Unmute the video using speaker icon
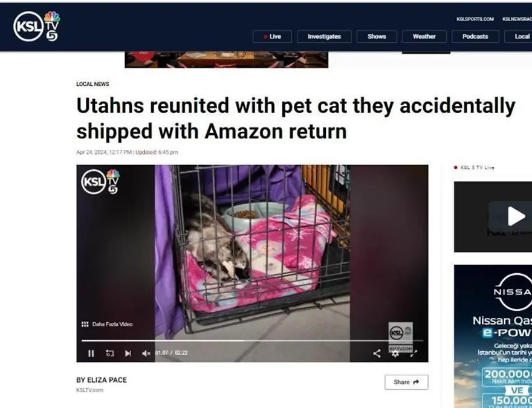The width and height of the screenshot is (532, 408). click(x=146, y=354)
